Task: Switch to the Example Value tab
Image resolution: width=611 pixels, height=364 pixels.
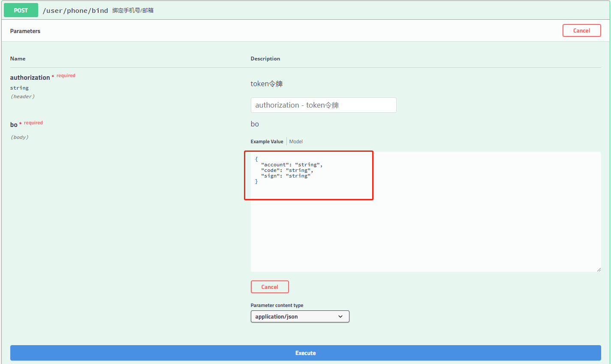Action: [267, 141]
